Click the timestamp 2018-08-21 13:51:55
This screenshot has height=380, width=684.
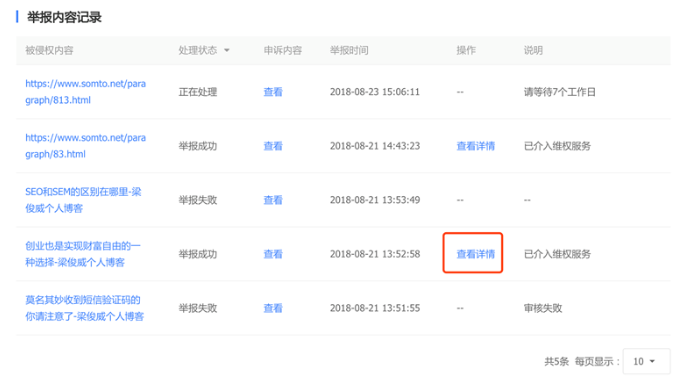(375, 308)
